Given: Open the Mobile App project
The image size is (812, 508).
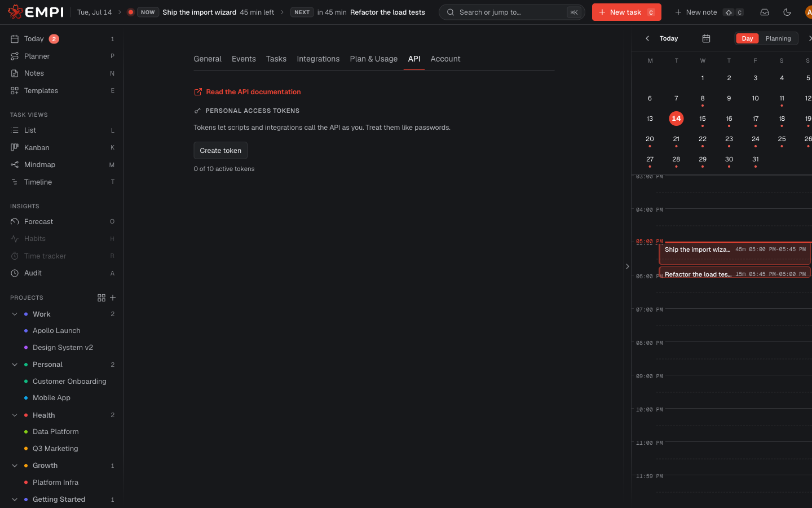Looking at the screenshot, I should click(51, 398).
